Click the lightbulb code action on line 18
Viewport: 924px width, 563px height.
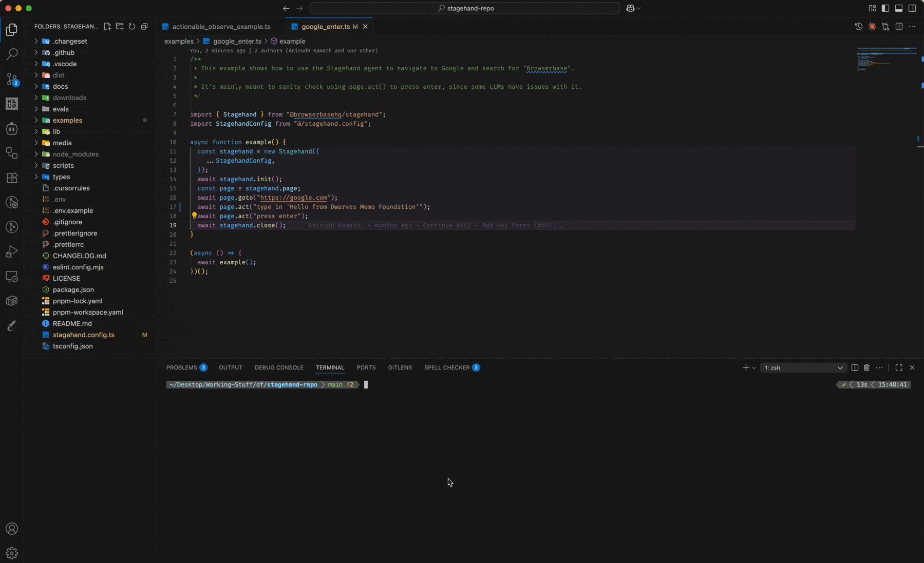point(194,216)
